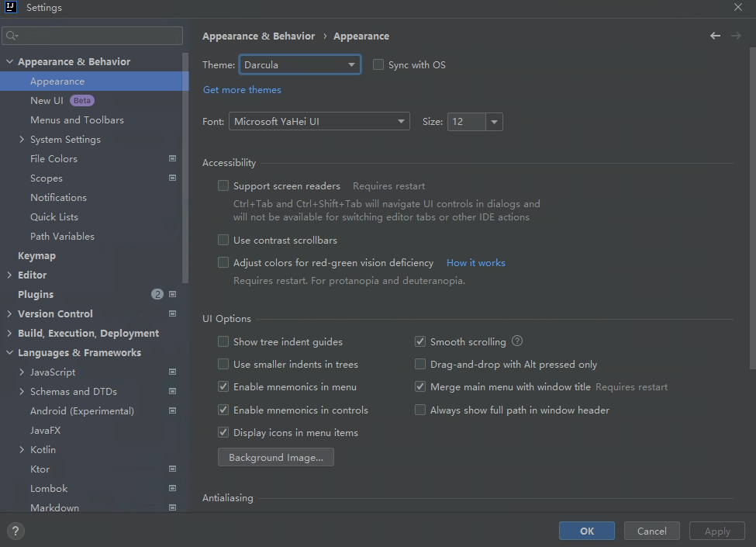This screenshot has height=547, width=756.
Task: Uncheck Smooth scrolling option
Action: [x=420, y=341]
